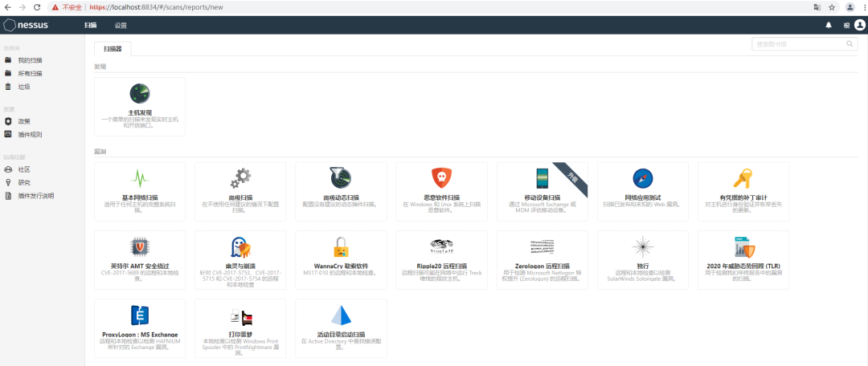
Task: Click the Ripple20 远程扫描 title text
Action: [442, 266]
